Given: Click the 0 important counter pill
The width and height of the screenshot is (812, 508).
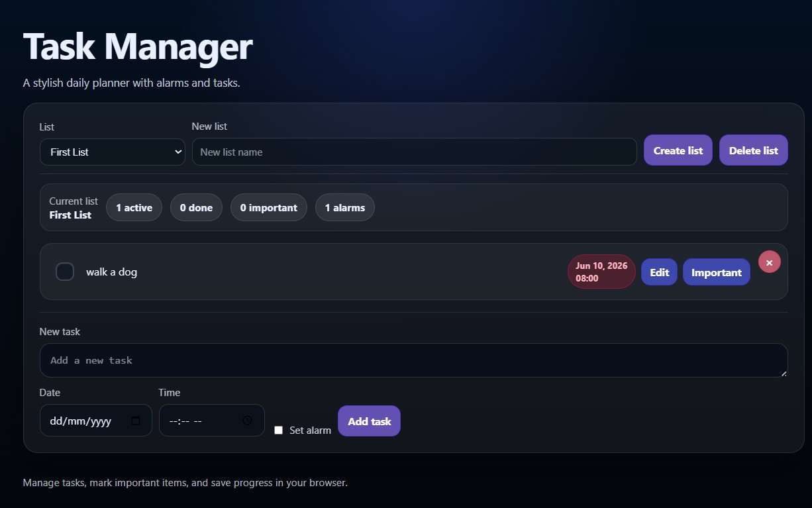Looking at the screenshot, I should [x=269, y=207].
